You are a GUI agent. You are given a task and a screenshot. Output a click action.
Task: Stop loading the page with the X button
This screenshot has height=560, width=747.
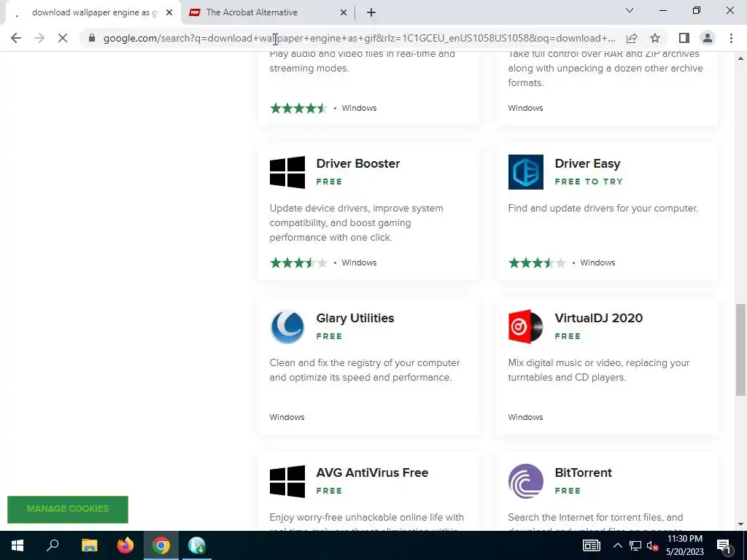[63, 38]
